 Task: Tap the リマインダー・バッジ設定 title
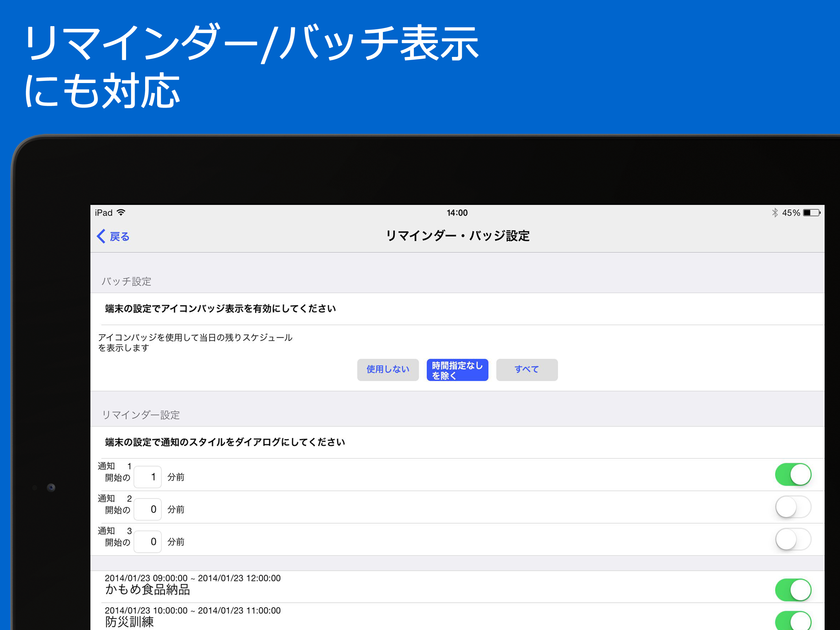click(x=458, y=236)
